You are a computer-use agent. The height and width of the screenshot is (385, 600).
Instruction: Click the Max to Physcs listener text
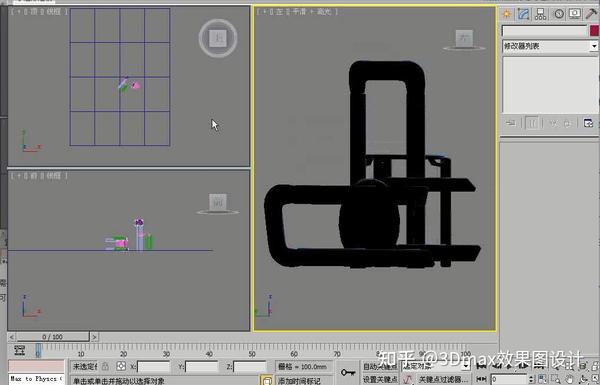(x=36, y=379)
